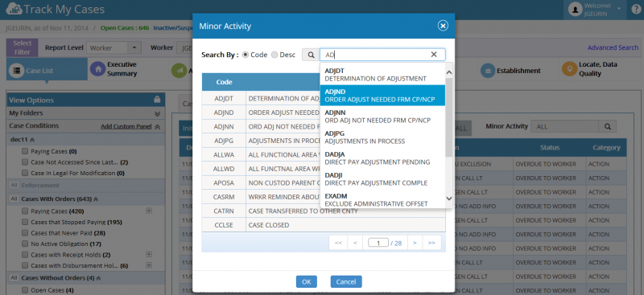Click the Case List icon
644x295 pixels.
pyautogui.click(x=17, y=71)
